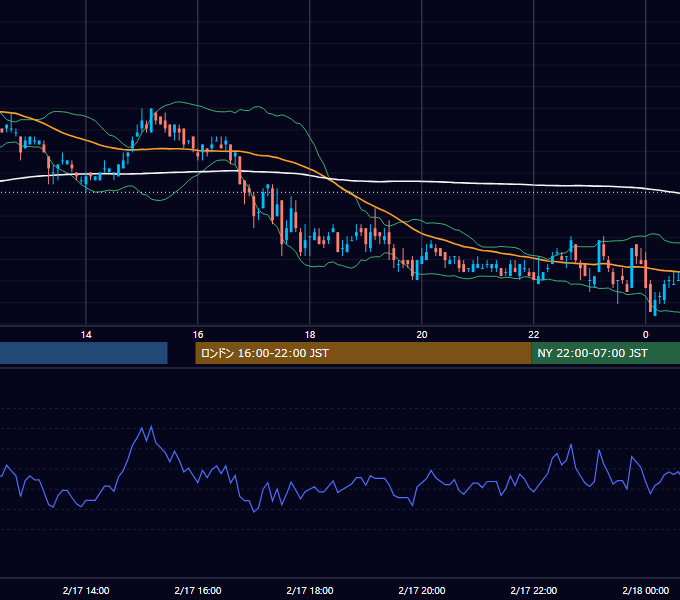The image size is (680, 600).
Task: Click the price axis label 22
Action: click(533, 335)
